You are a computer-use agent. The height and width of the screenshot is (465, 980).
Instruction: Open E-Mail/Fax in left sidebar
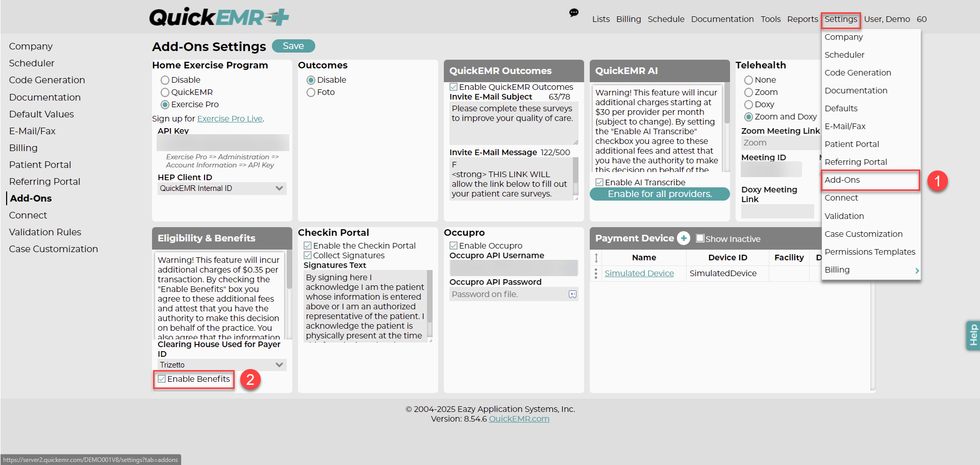click(x=32, y=131)
